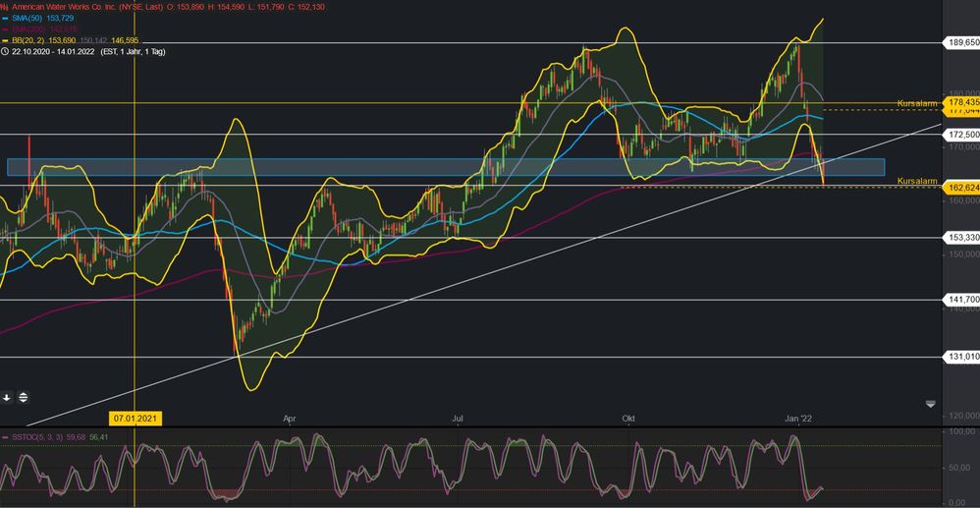Viewport: 980px width, 508px height.
Task: Toggle the SMA(50) indicator line marker
Action: click(6, 19)
